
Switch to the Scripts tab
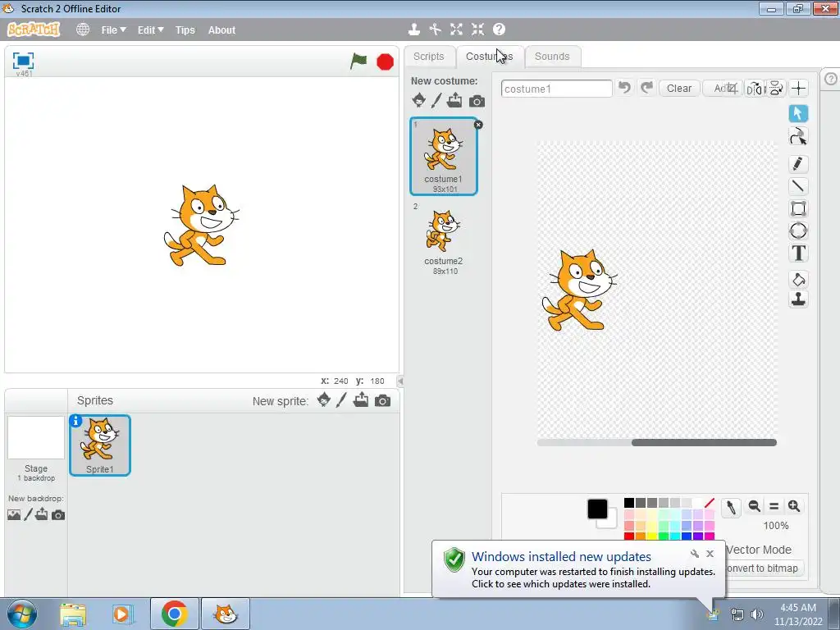428,57
